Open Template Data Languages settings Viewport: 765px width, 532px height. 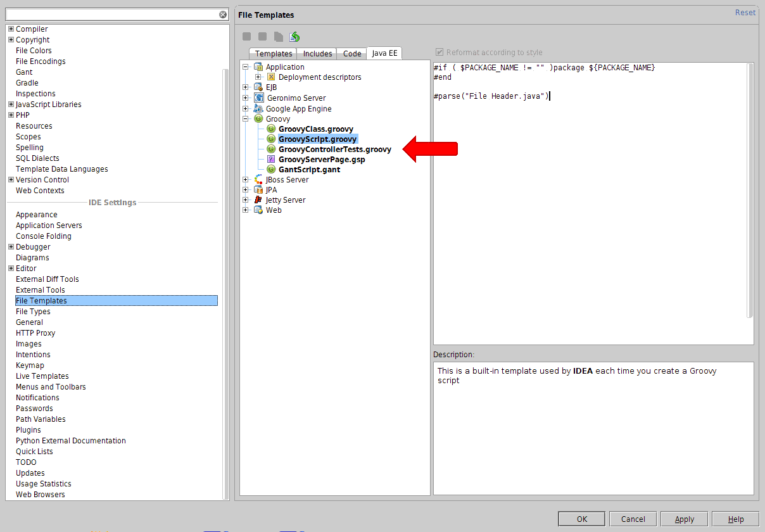(62, 169)
